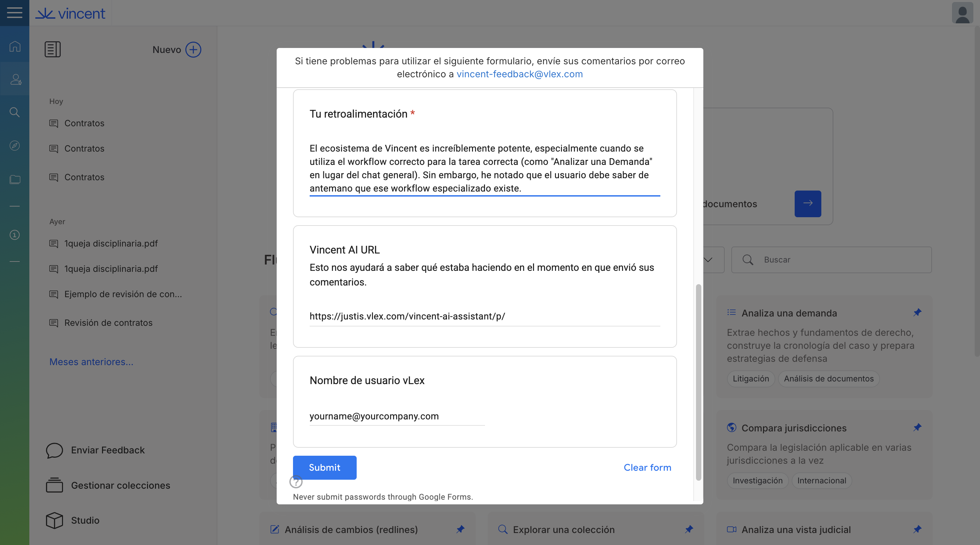Unpin the Compara jurisdicciones workflow
The height and width of the screenshot is (545, 980).
(x=917, y=427)
